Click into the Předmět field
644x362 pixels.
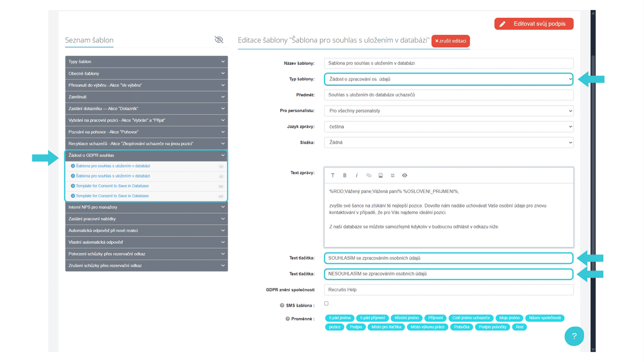click(449, 95)
